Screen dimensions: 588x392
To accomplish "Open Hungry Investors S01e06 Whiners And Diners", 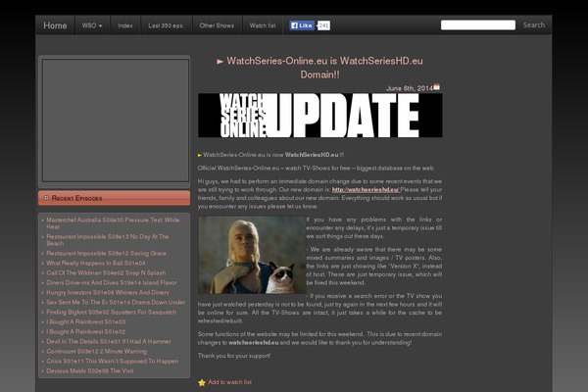I will [108, 293].
